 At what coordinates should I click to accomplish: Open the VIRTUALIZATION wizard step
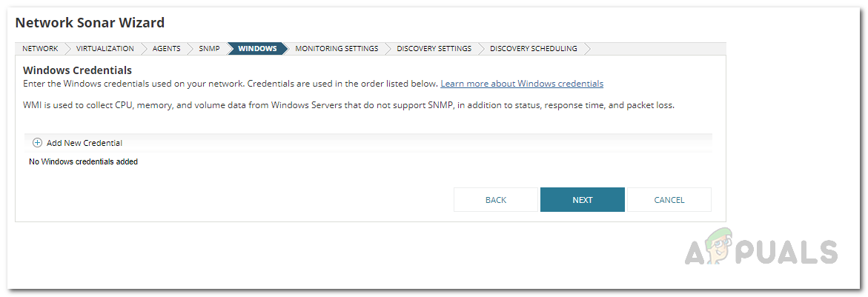pos(105,49)
